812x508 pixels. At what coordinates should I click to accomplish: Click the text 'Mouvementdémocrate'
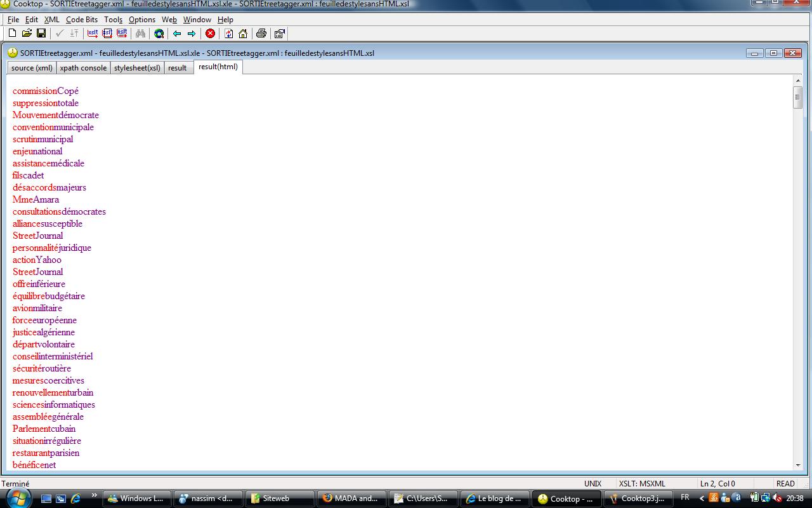(x=56, y=115)
